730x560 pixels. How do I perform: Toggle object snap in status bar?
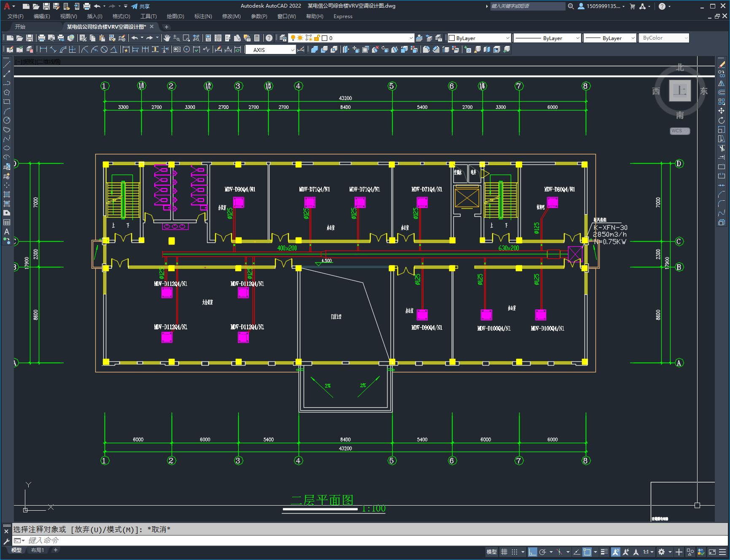587,552
